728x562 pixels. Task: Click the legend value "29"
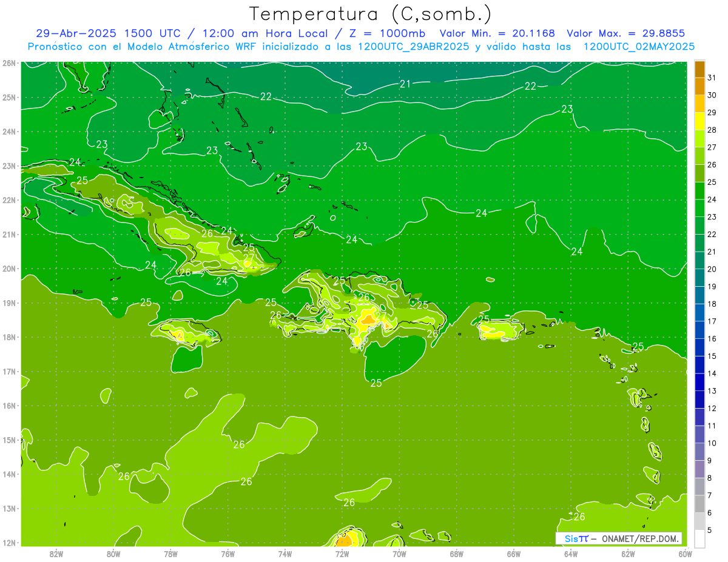tap(712, 113)
